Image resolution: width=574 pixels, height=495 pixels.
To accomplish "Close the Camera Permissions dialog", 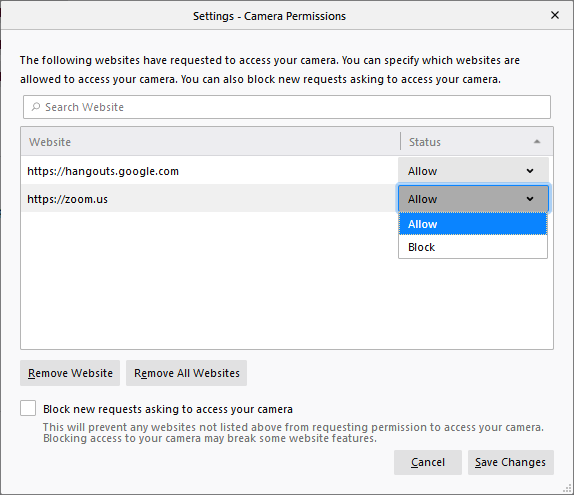I will [555, 15].
